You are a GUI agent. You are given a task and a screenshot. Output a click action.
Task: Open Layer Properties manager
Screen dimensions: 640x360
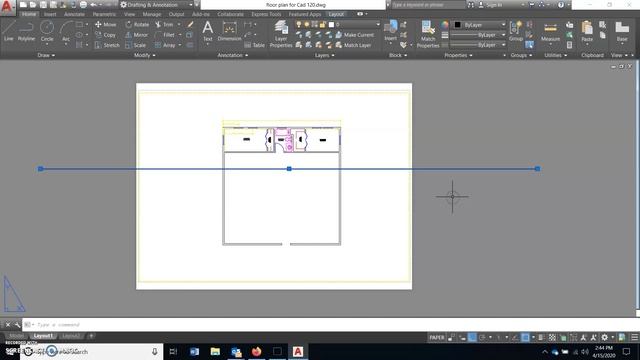(281, 34)
